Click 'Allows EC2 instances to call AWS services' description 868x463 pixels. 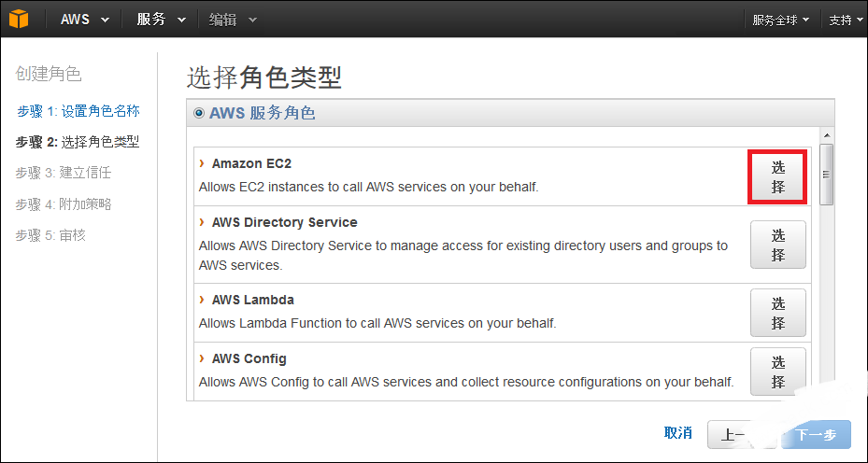[368, 187]
